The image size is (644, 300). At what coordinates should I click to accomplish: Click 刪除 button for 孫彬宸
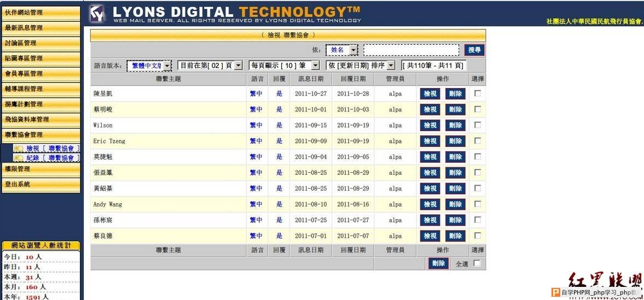[455, 220]
